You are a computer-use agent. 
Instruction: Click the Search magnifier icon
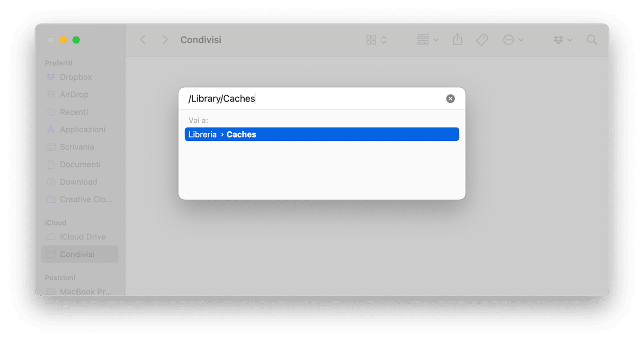click(x=592, y=40)
